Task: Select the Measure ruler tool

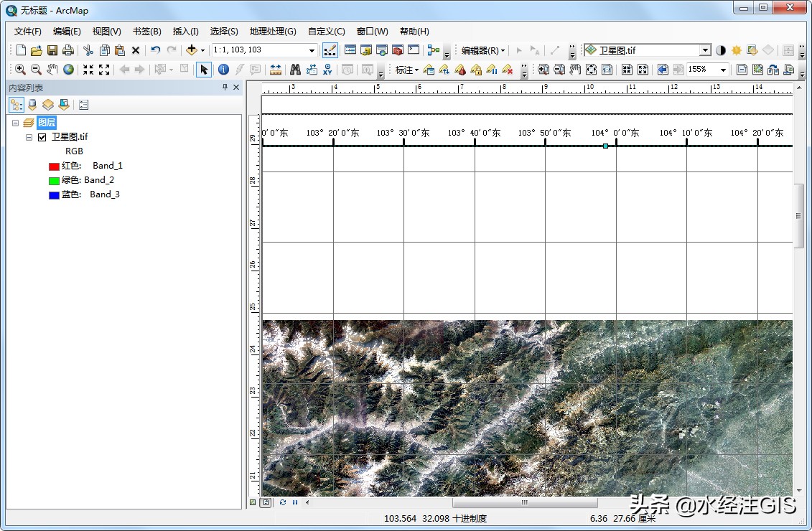Action: click(276, 70)
